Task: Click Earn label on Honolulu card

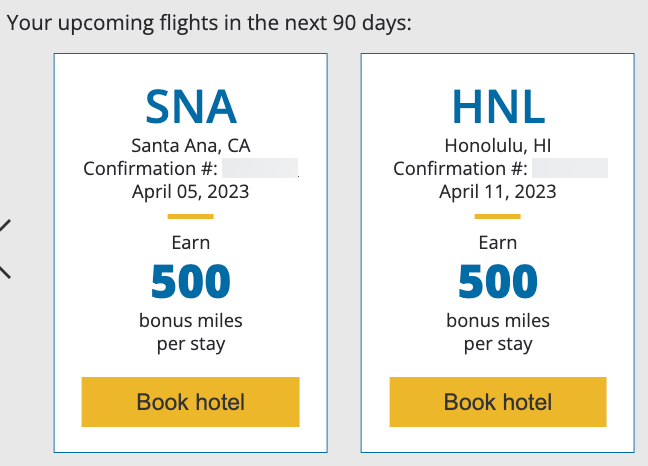Action: coord(498,243)
